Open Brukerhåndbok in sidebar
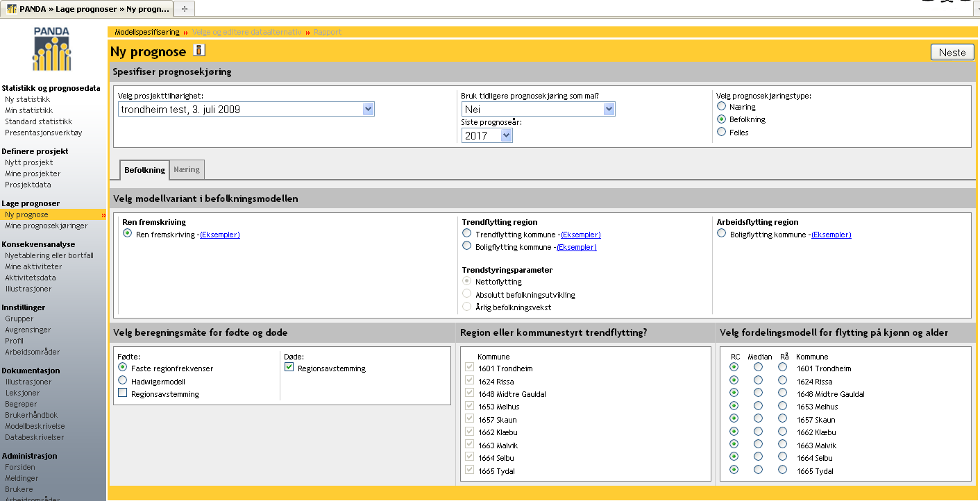 pos(31,415)
